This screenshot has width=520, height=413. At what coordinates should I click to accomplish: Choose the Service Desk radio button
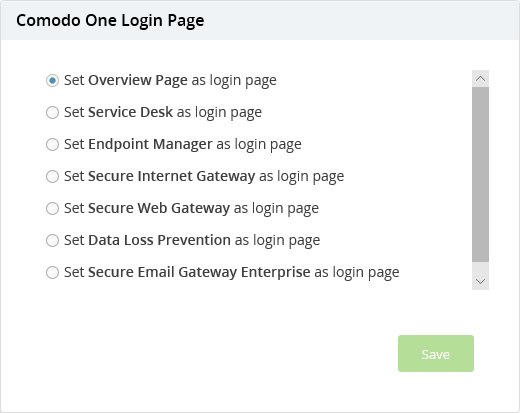52,112
